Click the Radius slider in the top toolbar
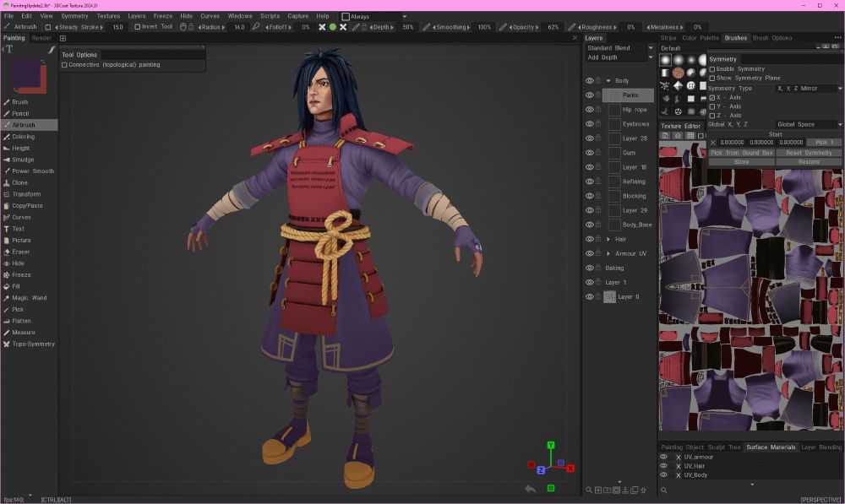845x504 pixels. [210, 27]
